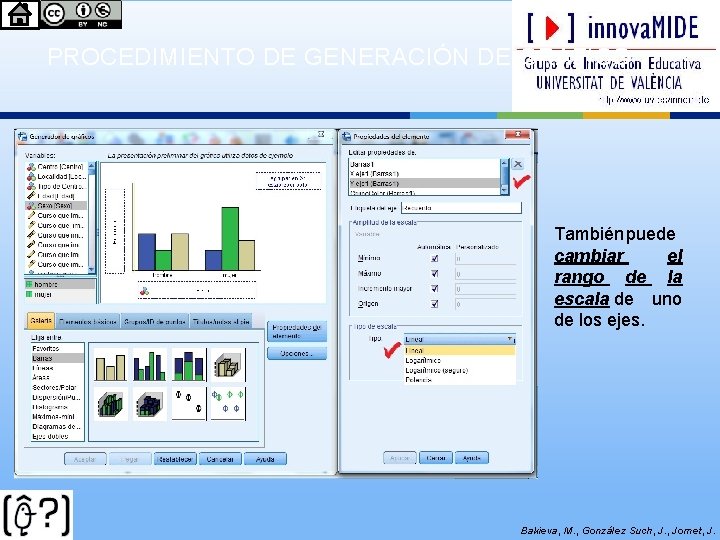The width and height of the screenshot is (720, 540).
Task: Click the Propiedades del elemento button
Action: pyautogui.click(x=297, y=332)
